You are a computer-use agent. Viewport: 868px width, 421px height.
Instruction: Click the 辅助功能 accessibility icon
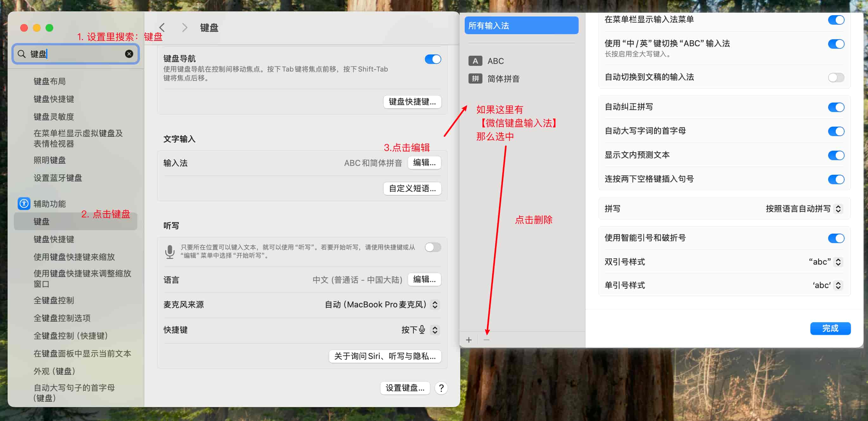click(x=24, y=204)
